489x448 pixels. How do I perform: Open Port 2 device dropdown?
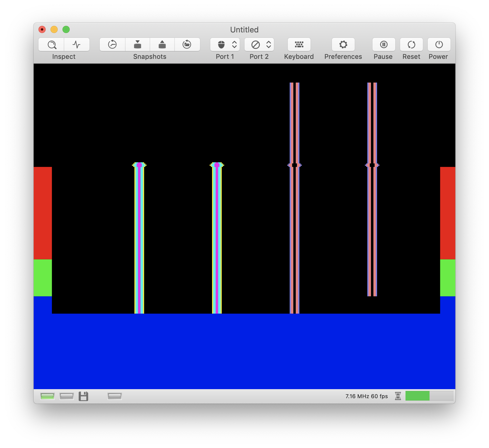click(259, 45)
